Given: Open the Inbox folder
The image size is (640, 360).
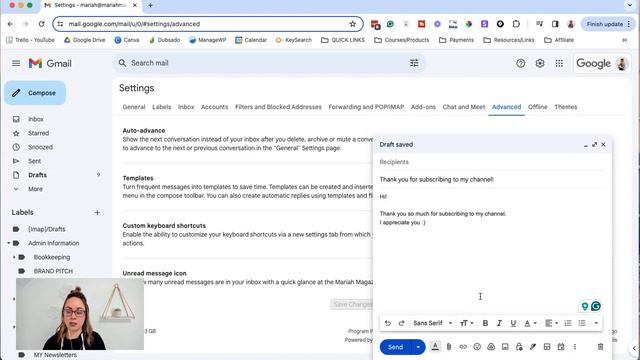Looking at the screenshot, I should tap(36, 119).
